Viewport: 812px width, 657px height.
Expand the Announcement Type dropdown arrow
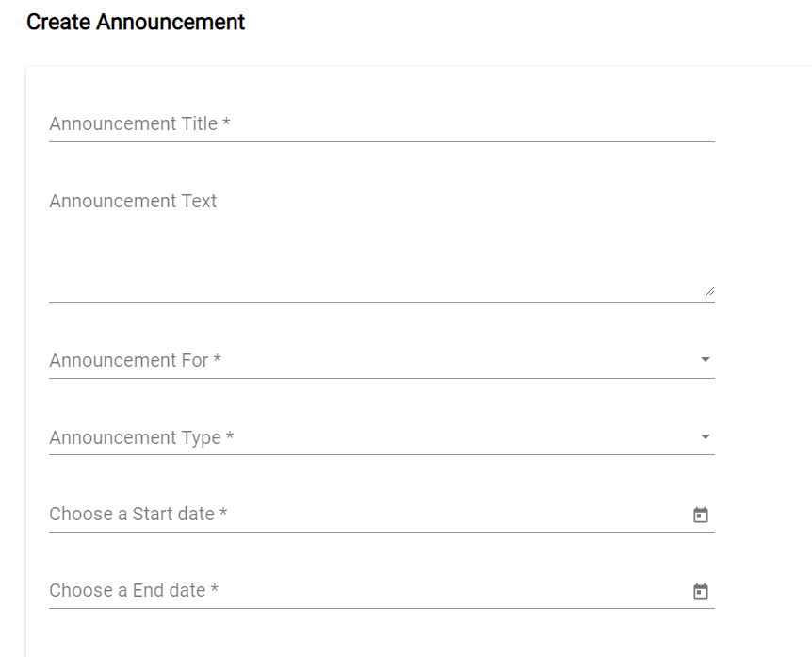coord(706,437)
